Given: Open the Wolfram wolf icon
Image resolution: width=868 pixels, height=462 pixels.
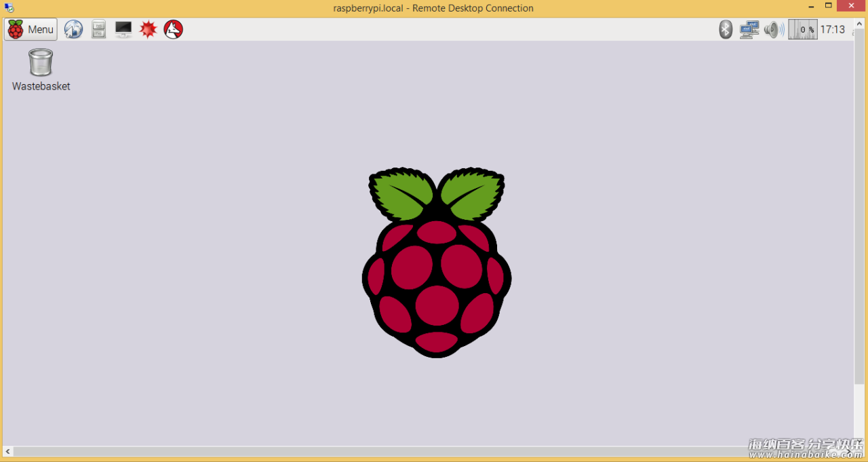Looking at the screenshot, I should (174, 29).
